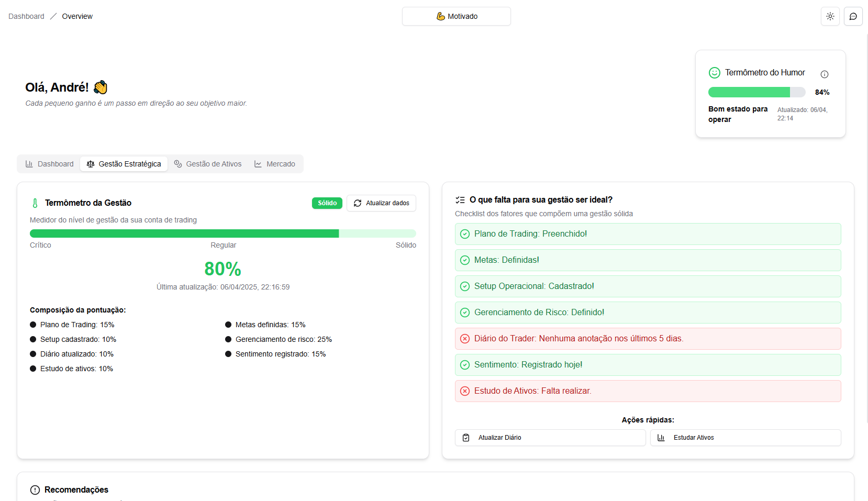Click the 'Atualizado: 06/04, 22:14' mood timestamp
The height and width of the screenshot is (501, 868).
coord(803,114)
